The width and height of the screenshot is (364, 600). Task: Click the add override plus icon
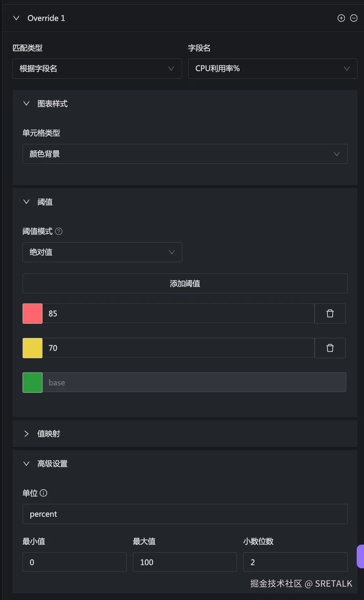(x=341, y=18)
